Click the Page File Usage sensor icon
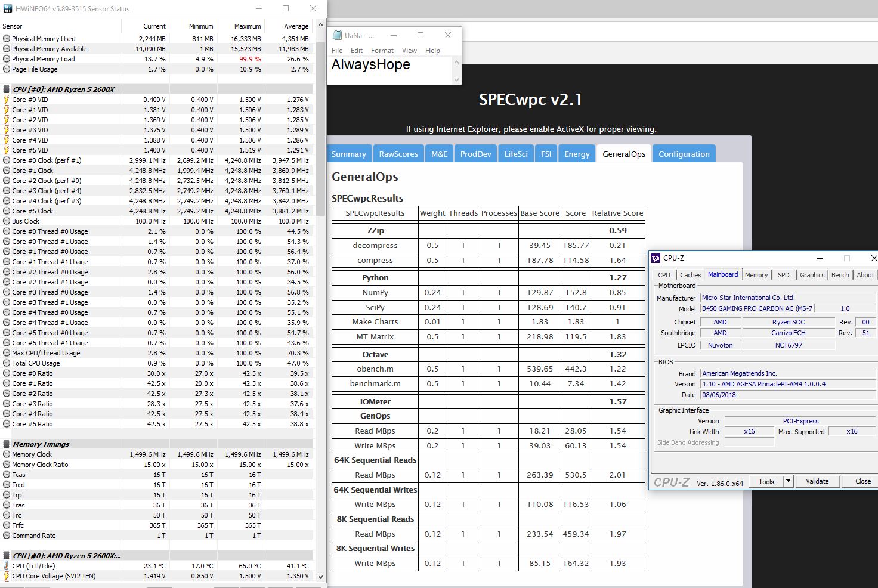This screenshot has height=588, width=878. pyautogui.click(x=7, y=69)
